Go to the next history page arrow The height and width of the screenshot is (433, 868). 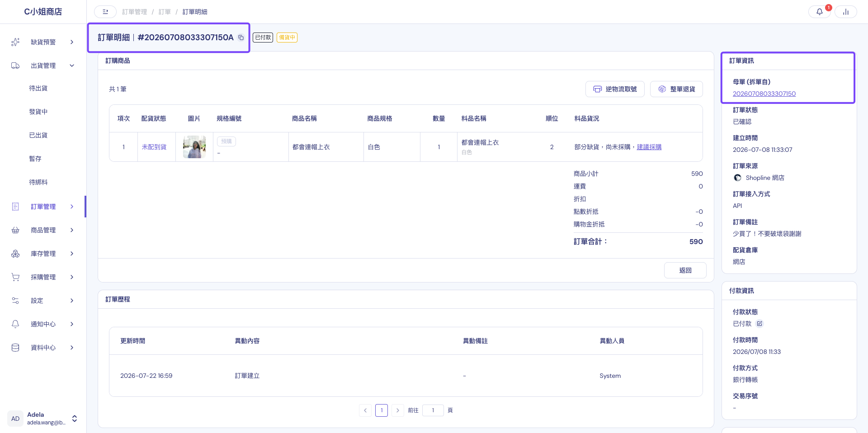coord(397,410)
